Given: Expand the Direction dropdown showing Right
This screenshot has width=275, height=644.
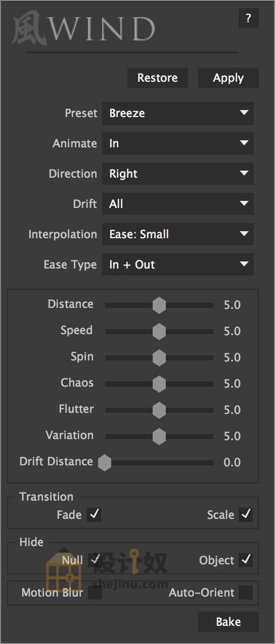Looking at the screenshot, I should pos(178,174).
